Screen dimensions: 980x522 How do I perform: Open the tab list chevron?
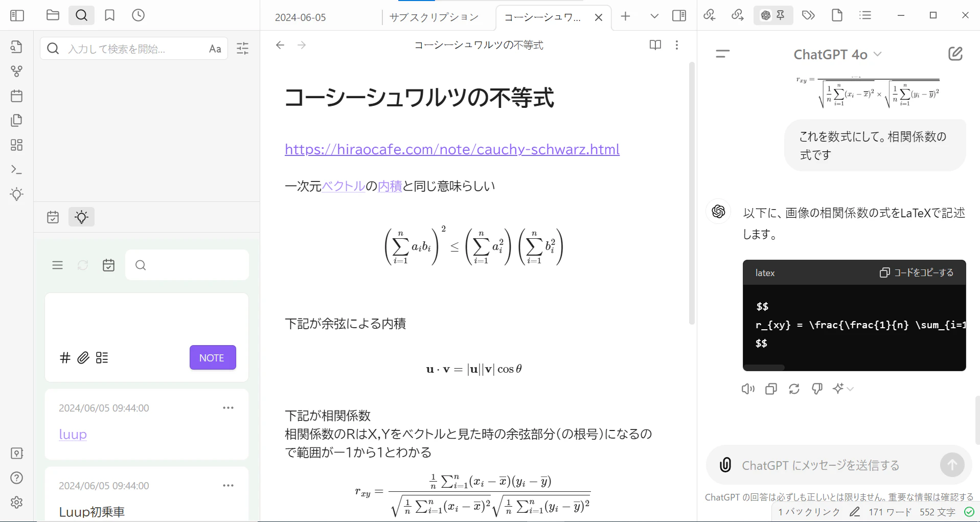(654, 16)
